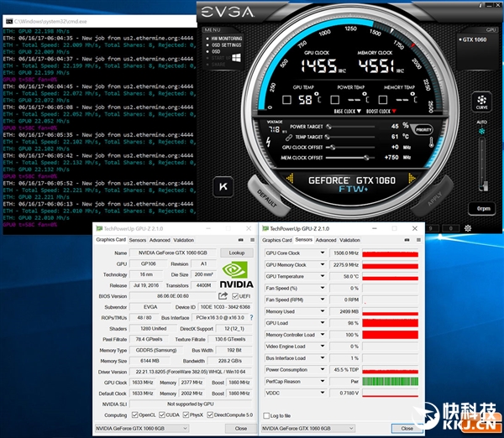Switch to Validation tab in left GPU-Z window
This screenshot has width=504, height=438.
[x=183, y=240]
